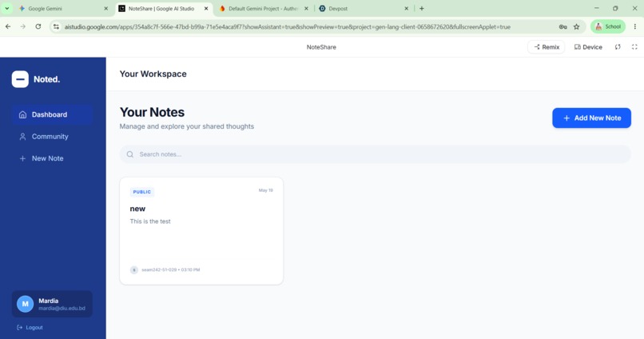Click the address bar URL
The height and width of the screenshot is (339, 644).
(287, 26)
